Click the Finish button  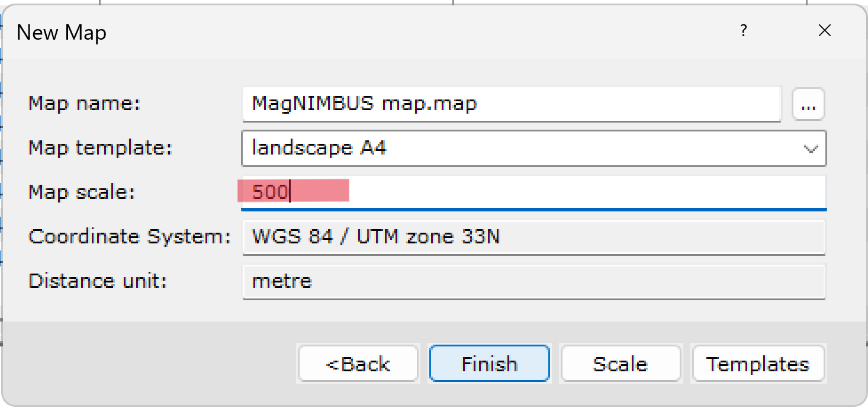(488, 364)
